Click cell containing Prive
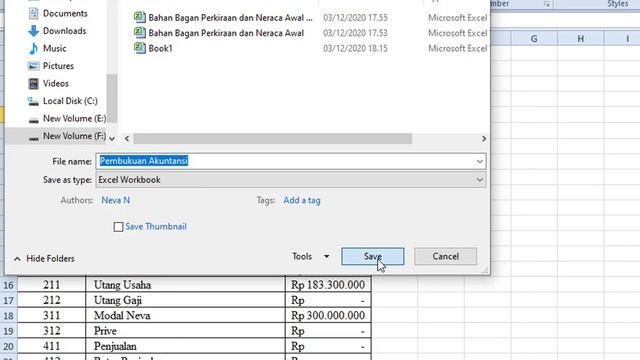Viewport: 640px width, 360px height. 185,331
